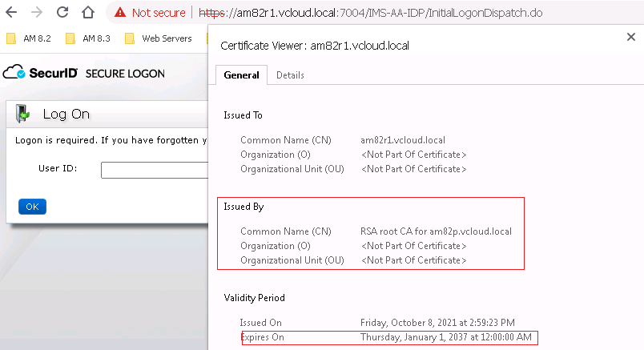
Task: Go back using the browser back arrow
Action: (11, 12)
